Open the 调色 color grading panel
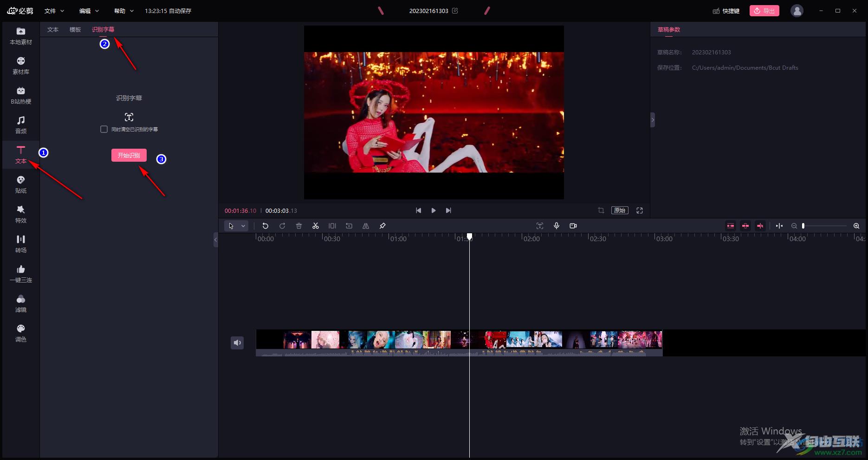Viewport: 868px width, 460px height. 21,333
